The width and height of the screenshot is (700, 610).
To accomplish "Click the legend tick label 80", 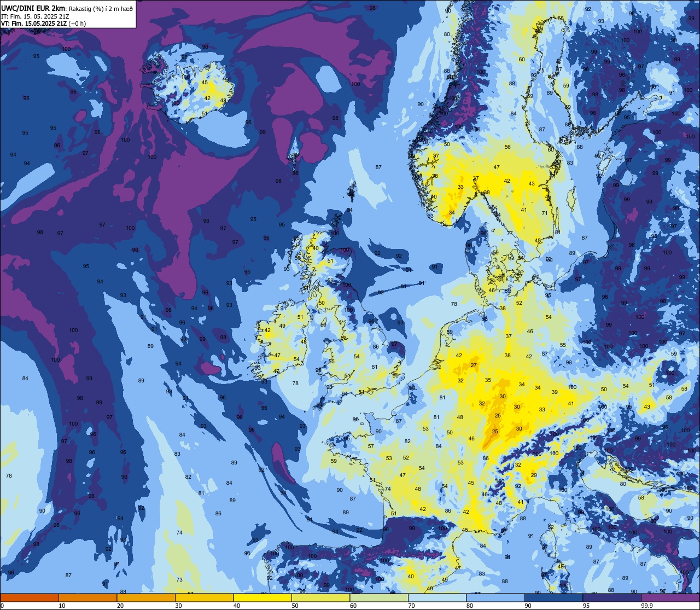I will tap(469, 606).
